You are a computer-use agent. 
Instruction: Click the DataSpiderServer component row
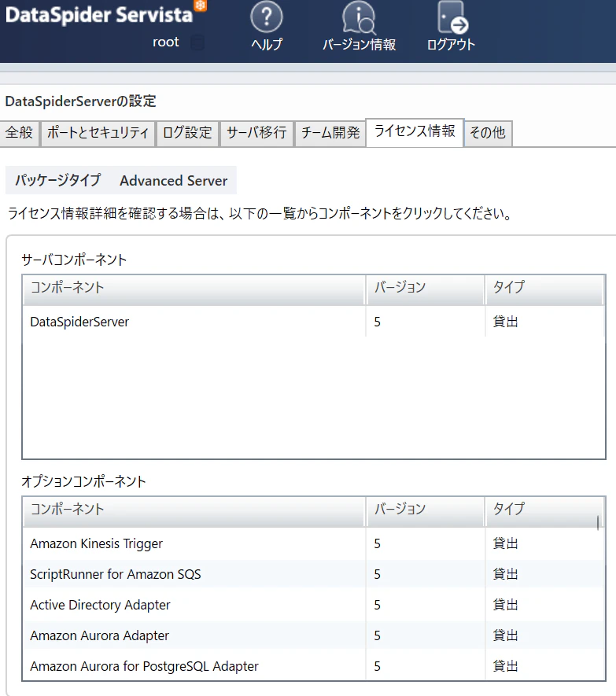314,322
